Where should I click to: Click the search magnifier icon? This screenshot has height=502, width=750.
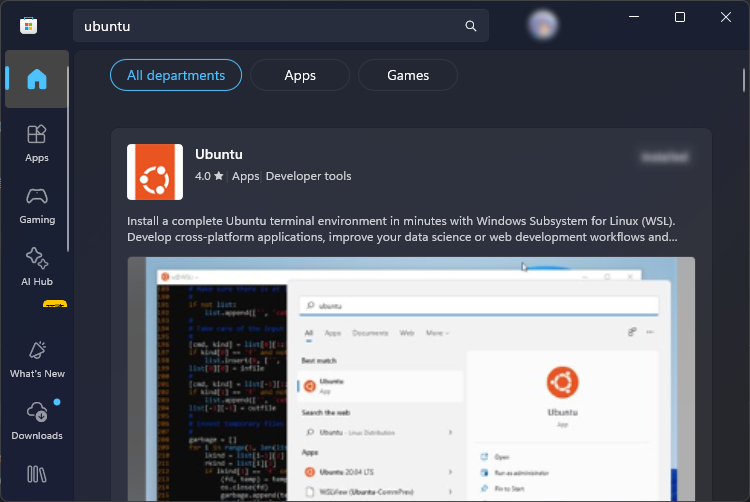(471, 26)
